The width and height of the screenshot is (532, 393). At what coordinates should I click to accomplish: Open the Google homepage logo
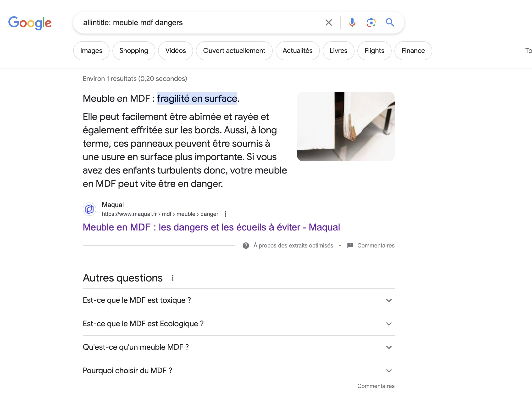click(x=30, y=23)
